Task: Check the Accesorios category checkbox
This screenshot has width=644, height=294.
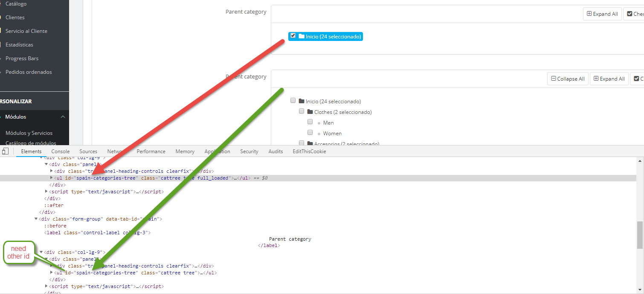Action: point(302,143)
